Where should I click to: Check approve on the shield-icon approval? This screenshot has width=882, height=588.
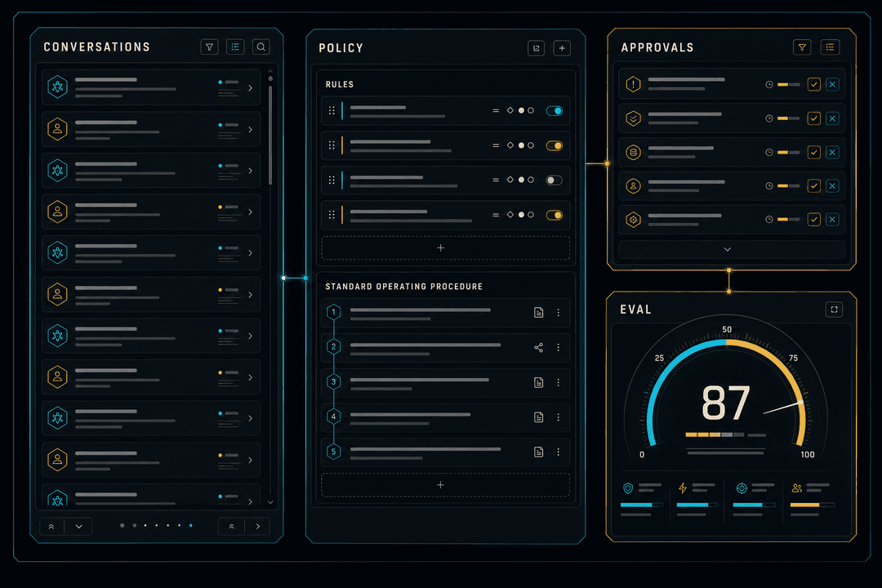(813, 118)
